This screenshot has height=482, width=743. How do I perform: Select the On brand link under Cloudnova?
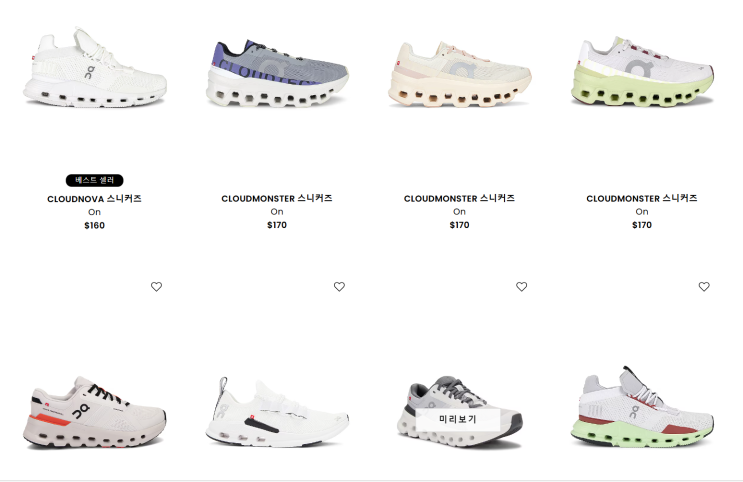(x=94, y=212)
